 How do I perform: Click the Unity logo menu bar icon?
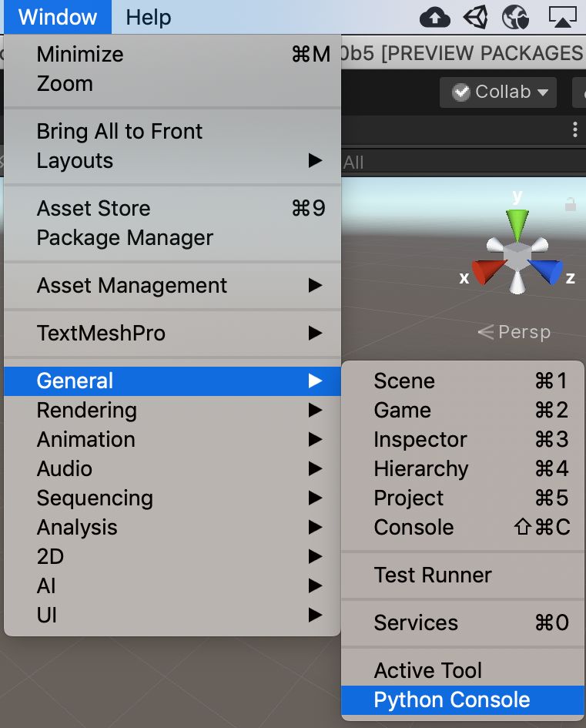click(x=475, y=17)
